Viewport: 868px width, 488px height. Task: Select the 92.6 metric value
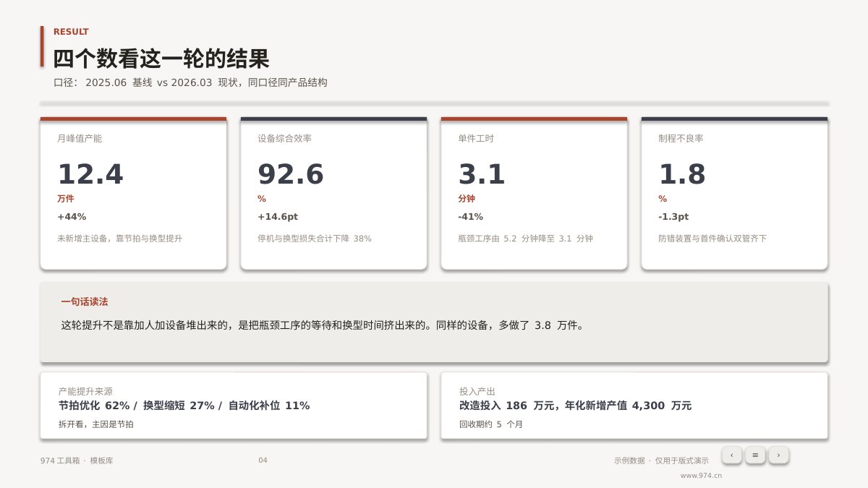point(291,174)
